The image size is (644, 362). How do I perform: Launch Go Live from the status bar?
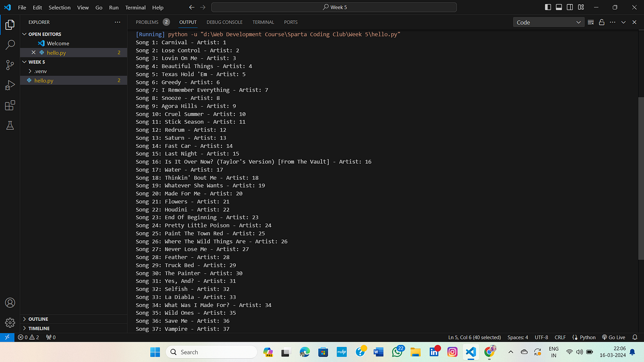point(614,337)
